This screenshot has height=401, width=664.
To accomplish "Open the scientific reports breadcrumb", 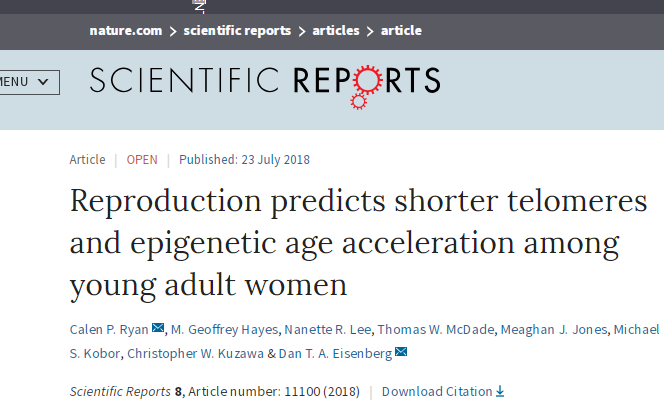I will point(237,30).
